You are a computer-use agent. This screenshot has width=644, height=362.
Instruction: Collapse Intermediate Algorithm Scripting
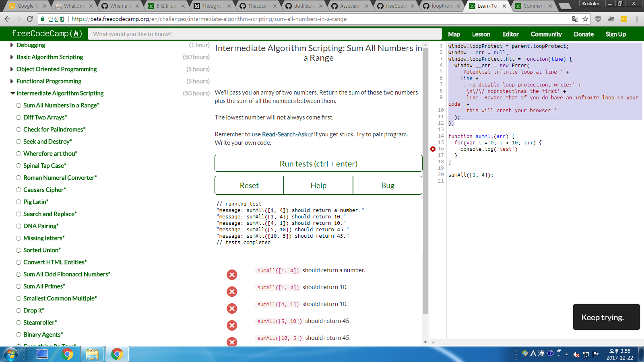coord(12,93)
